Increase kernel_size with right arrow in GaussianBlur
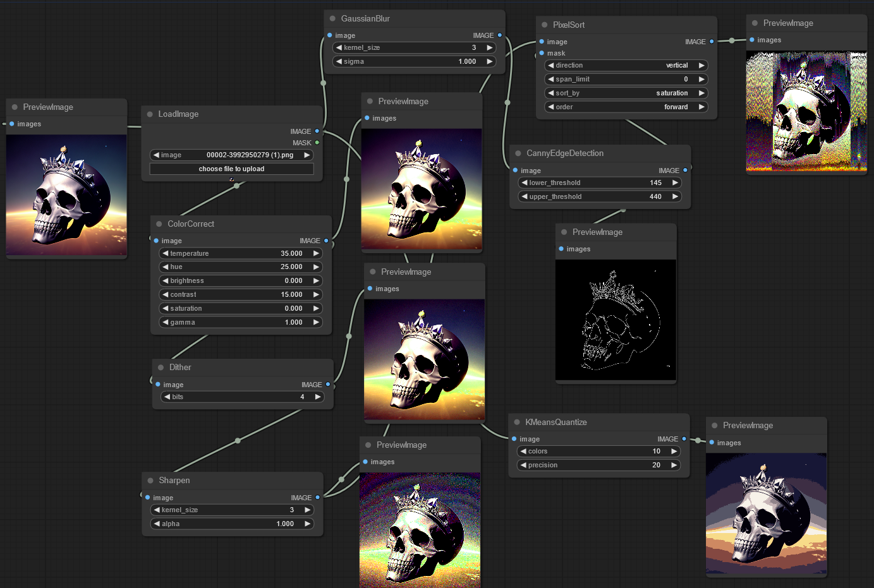Screen dimensions: 874x588 pyautogui.click(x=489, y=48)
